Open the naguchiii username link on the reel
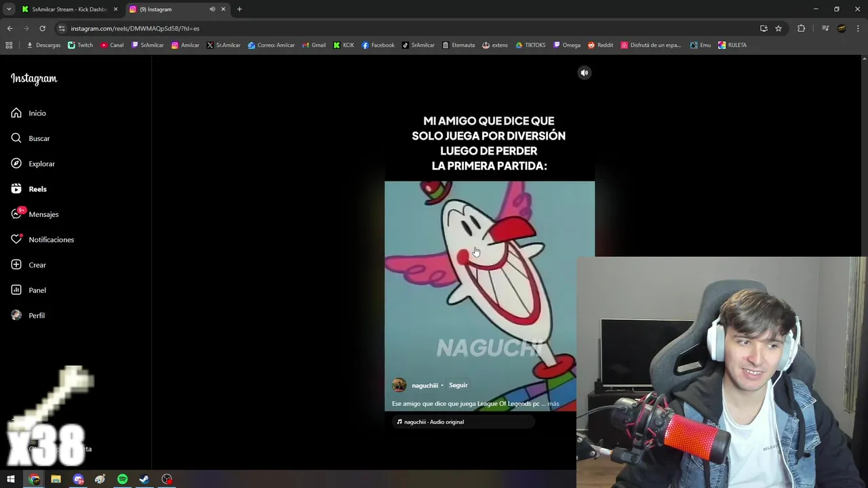This screenshot has height=488, width=868. tap(425, 386)
